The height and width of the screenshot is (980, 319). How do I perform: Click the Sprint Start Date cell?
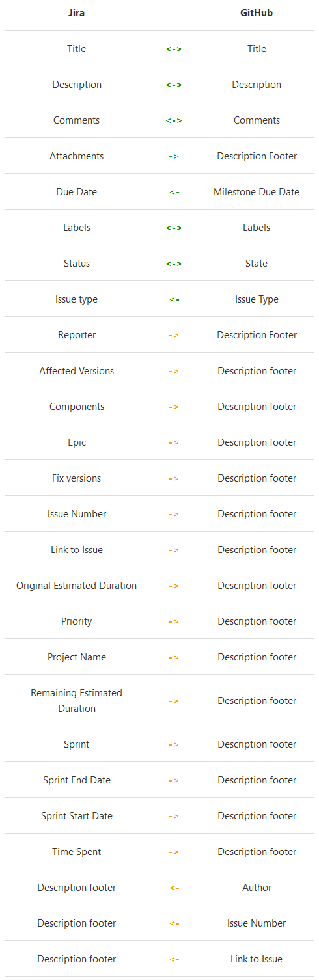(77, 816)
